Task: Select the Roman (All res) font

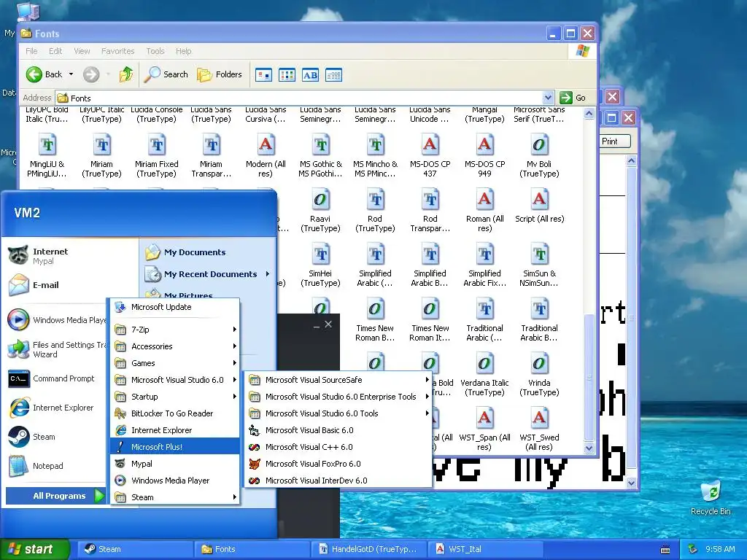Action: click(x=484, y=210)
